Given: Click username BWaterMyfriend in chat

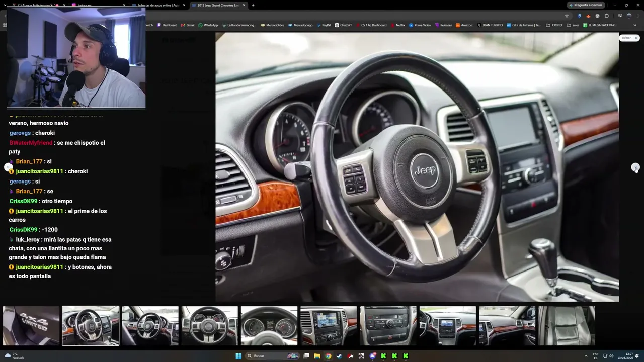Looking at the screenshot, I should click(31, 143).
